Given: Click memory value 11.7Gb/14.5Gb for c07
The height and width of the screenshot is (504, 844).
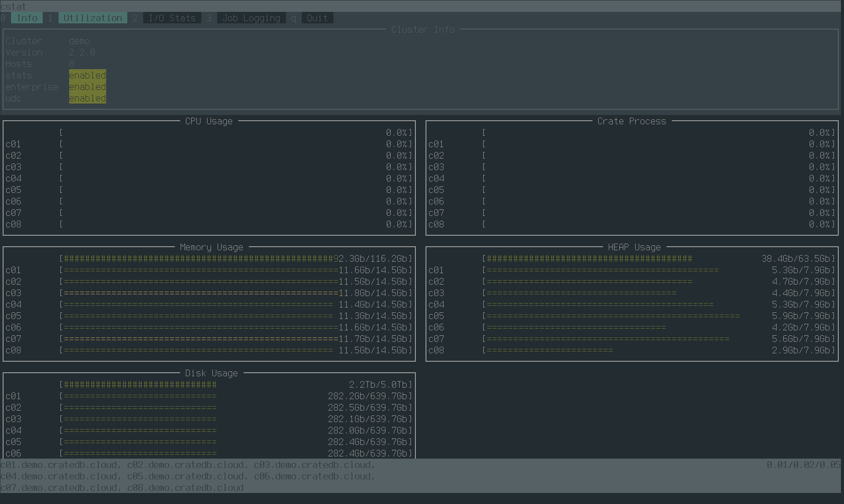Looking at the screenshot, I should click(x=373, y=339).
